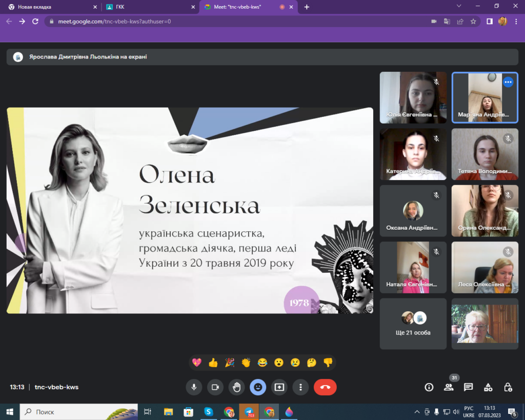Send the clapping hands reaction
Screen dimensions: 525x420
click(x=246, y=363)
